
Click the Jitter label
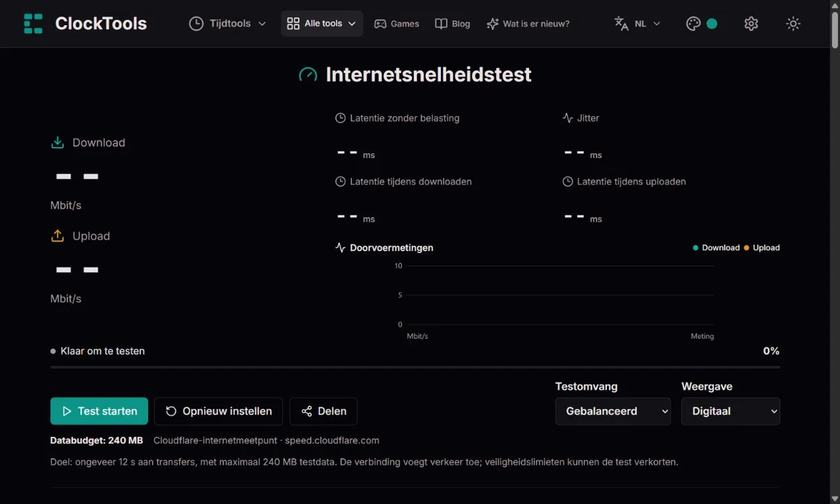coord(588,118)
